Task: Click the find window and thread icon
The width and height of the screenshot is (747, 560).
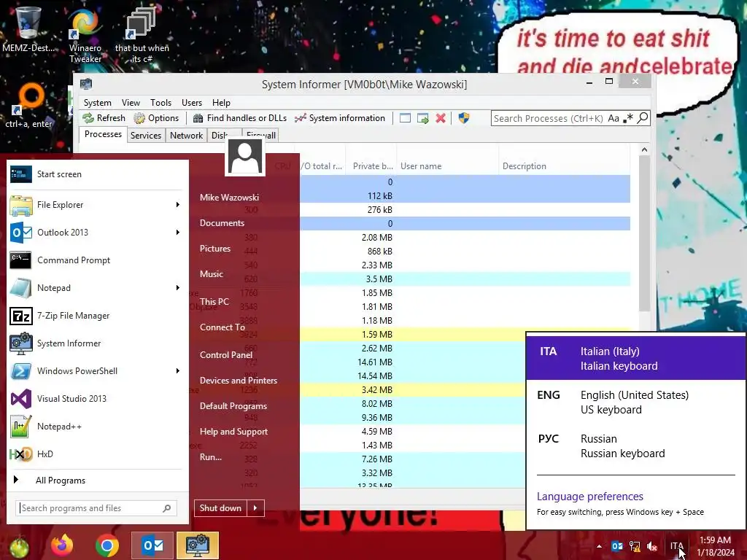Action: 422,118
